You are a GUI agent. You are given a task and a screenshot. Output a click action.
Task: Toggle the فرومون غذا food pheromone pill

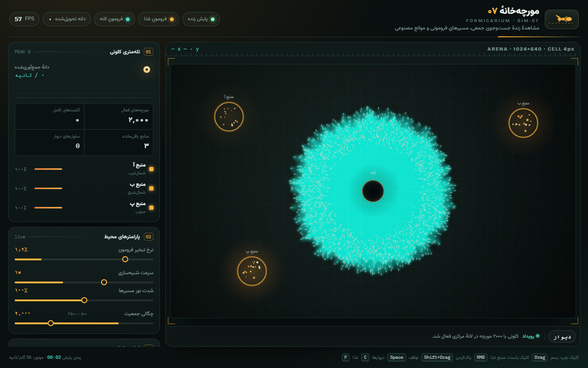pyautogui.click(x=159, y=19)
